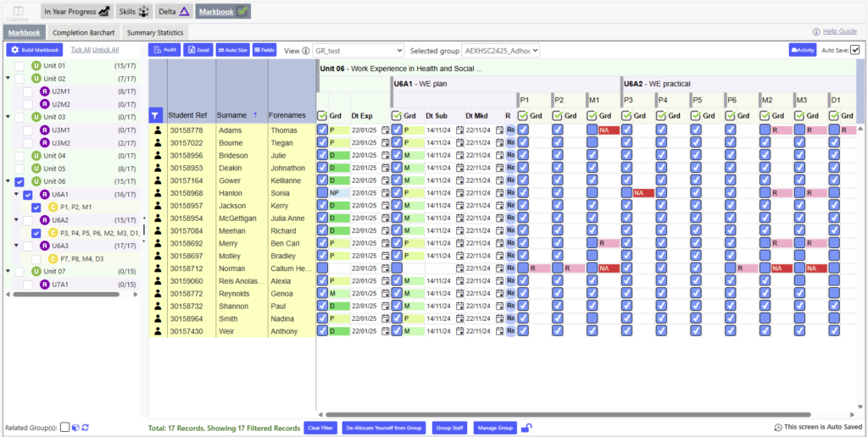Click student ref 30158778
Image resolution: width=868 pixels, height=437 pixels.
click(x=186, y=130)
